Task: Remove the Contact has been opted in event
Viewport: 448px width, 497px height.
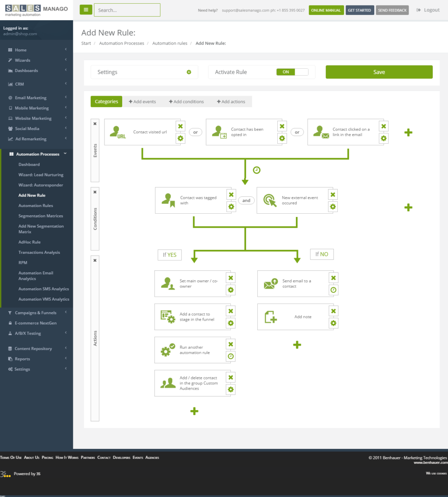Action: tap(282, 126)
